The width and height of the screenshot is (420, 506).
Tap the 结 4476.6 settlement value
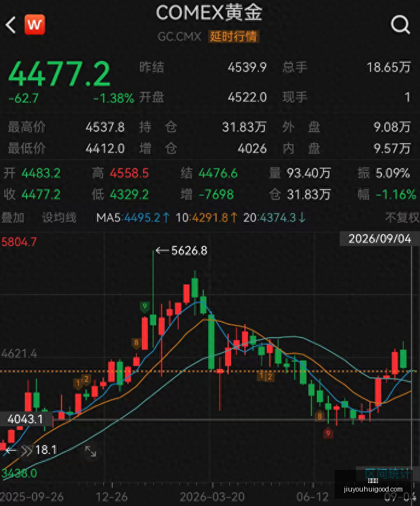(218, 173)
